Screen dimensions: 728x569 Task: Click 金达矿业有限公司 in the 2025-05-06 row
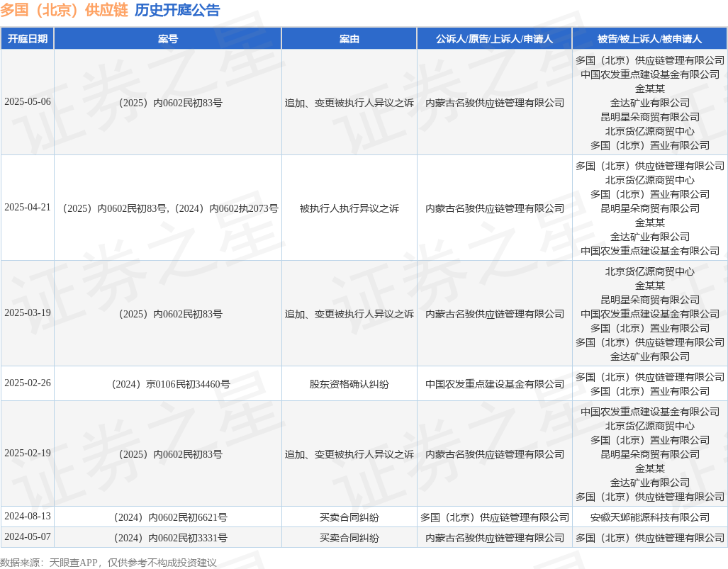click(x=649, y=103)
